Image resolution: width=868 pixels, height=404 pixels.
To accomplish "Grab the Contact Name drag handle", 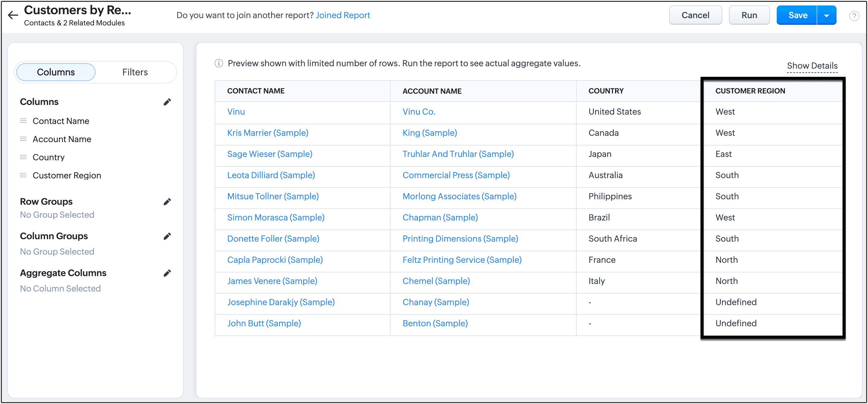I will point(23,121).
